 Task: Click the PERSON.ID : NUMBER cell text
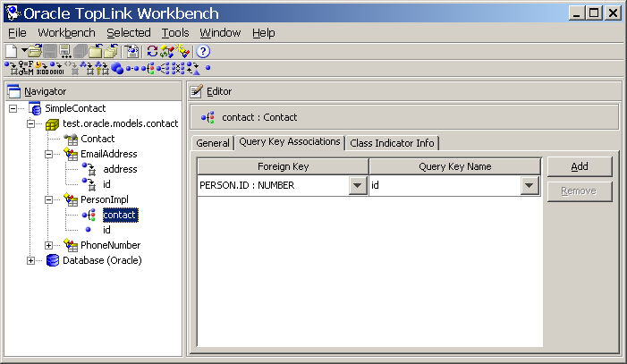[247, 185]
